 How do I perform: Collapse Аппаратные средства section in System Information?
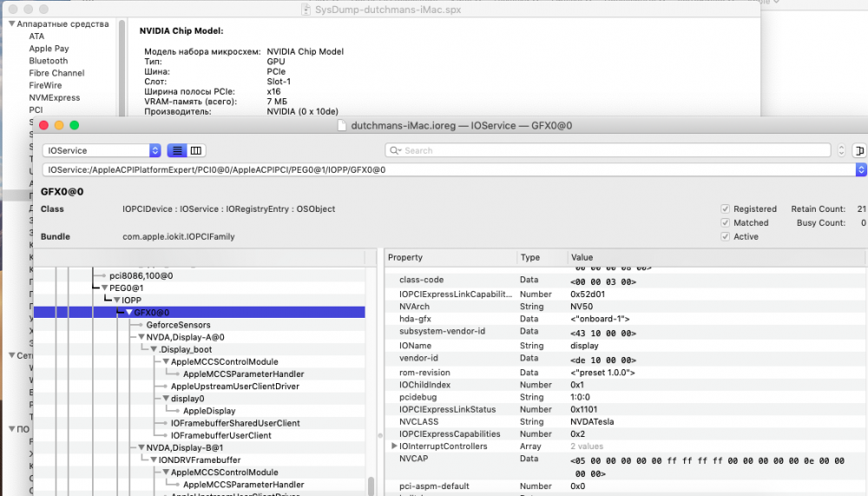(11, 23)
